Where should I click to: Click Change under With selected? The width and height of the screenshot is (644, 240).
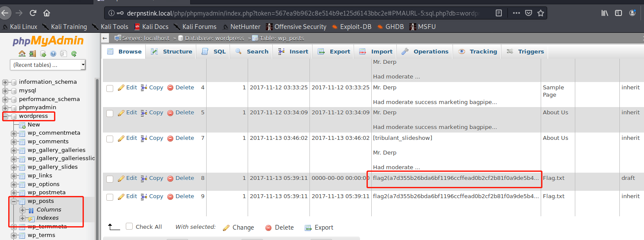pyautogui.click(x=238, y=227)
